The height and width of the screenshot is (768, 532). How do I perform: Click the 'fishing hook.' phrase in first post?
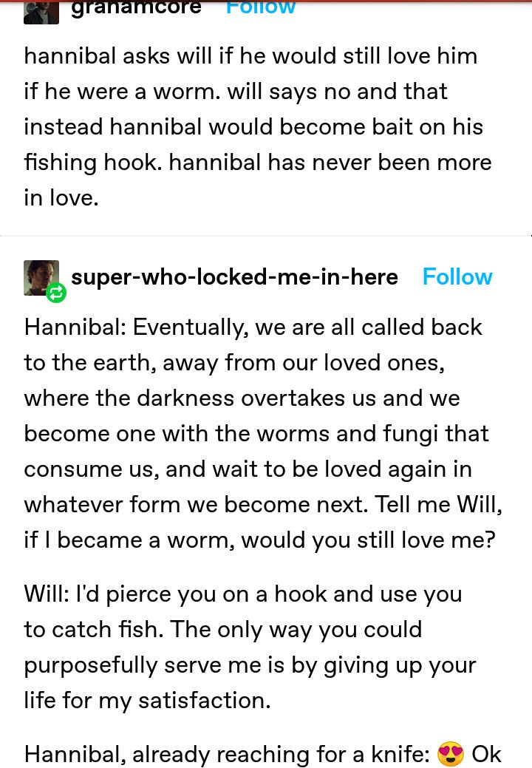point(93,163)
